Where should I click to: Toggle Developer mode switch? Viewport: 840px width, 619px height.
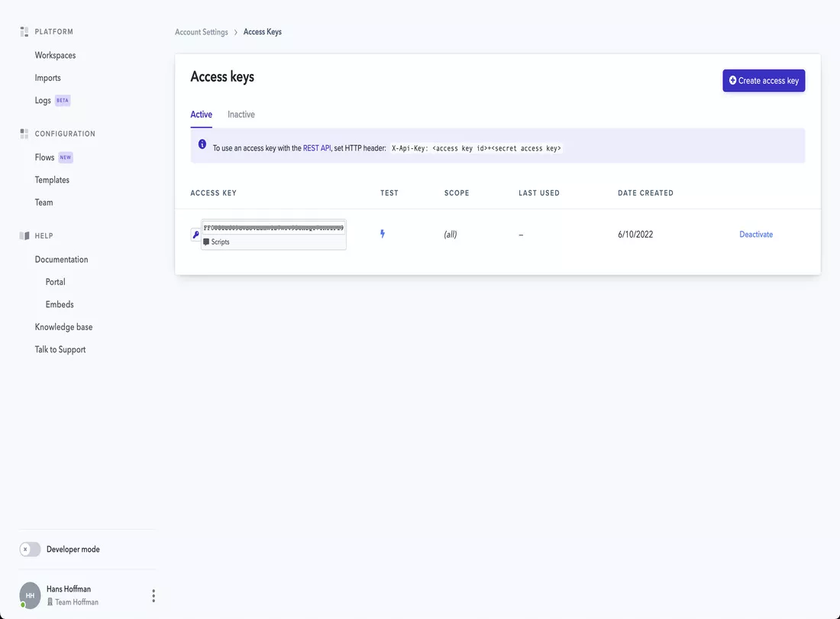(x=30, y=549)
